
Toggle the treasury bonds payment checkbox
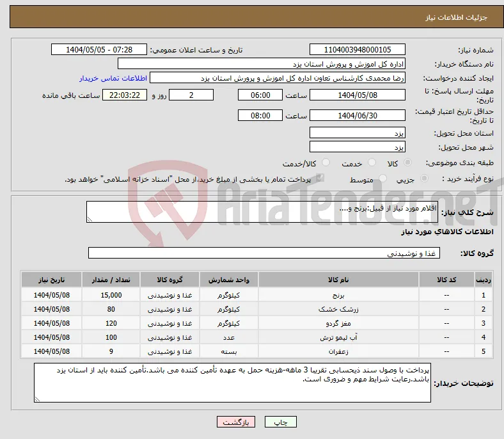click(x=320, y=178)
